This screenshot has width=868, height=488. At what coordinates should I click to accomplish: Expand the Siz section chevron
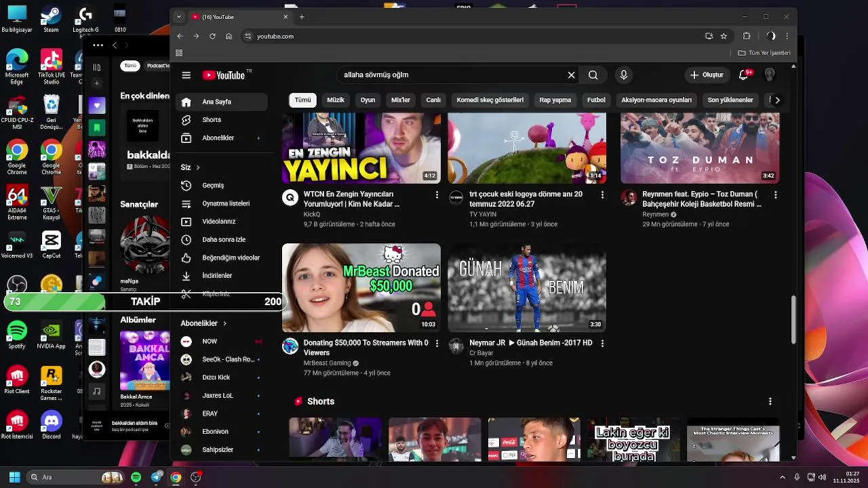(x=198, y=167)
